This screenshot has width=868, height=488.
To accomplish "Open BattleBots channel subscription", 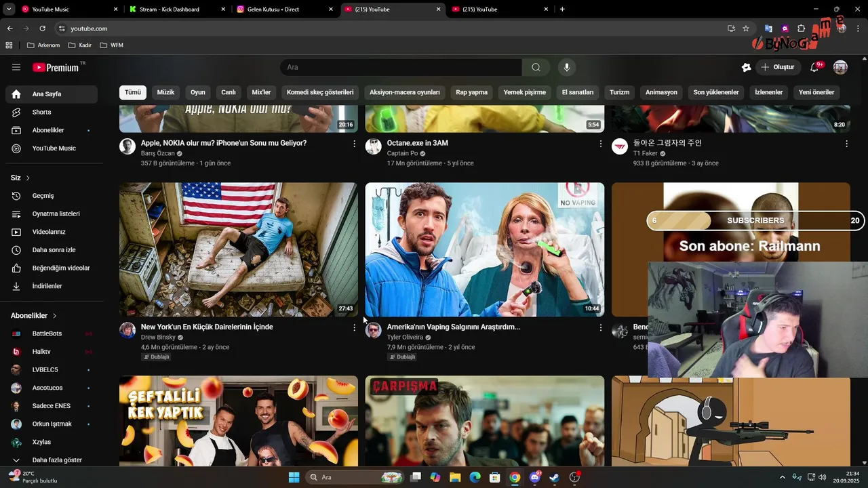I will coord(52,333).
